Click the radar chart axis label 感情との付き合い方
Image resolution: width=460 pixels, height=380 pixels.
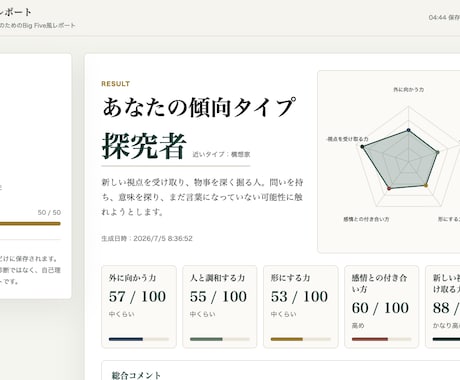366,219
